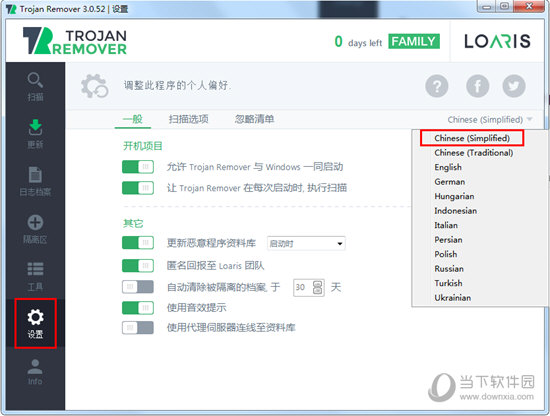550x416 pixels.
Task: Click the 0 days left text
Action: click(358, 42)
